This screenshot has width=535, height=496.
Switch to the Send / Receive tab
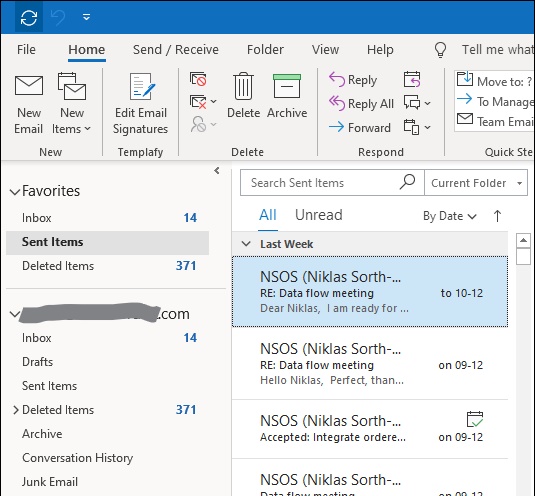pyautogui.click(x=176, y=50)
